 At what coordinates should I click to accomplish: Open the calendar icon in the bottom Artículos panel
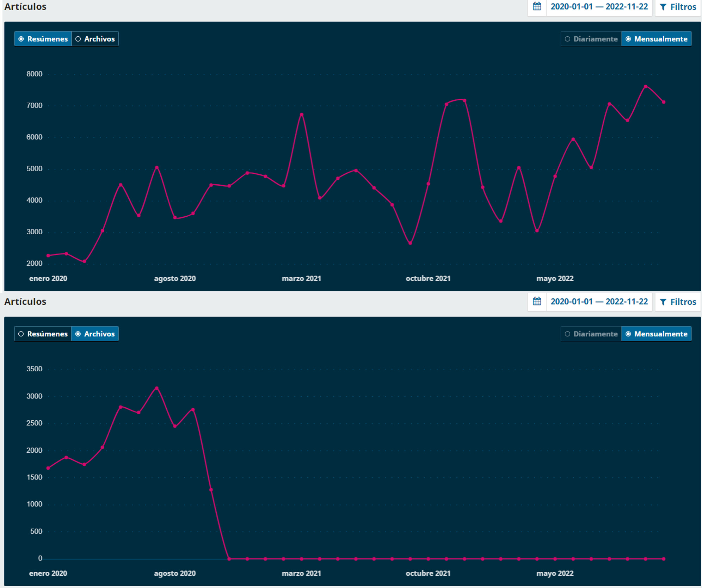537,302
